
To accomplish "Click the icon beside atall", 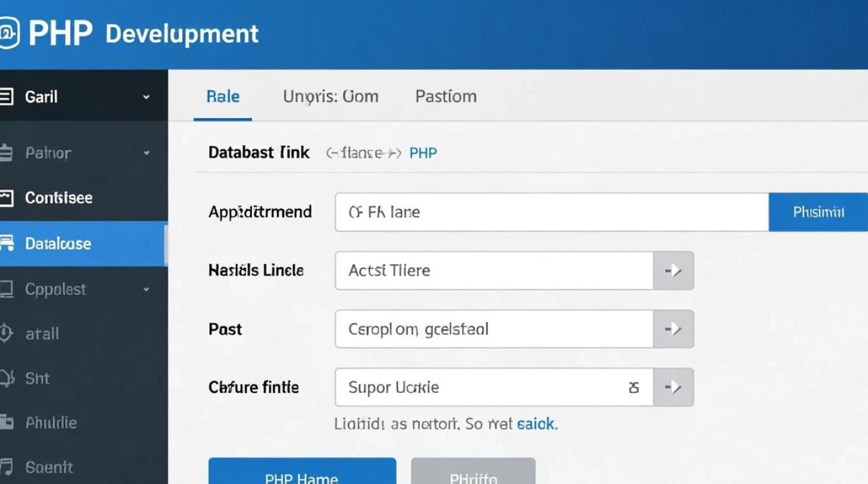I will coord(6,334).
